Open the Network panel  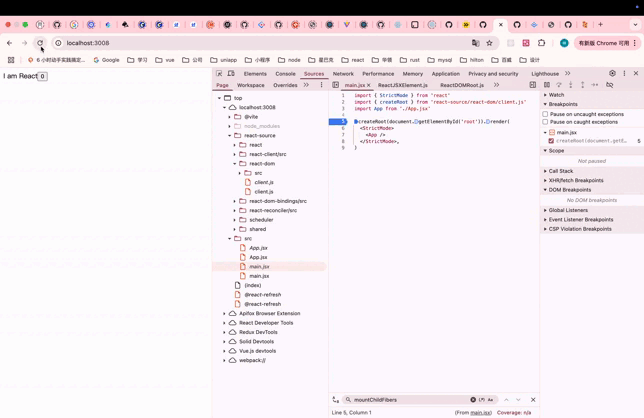[x=343, y=74]
